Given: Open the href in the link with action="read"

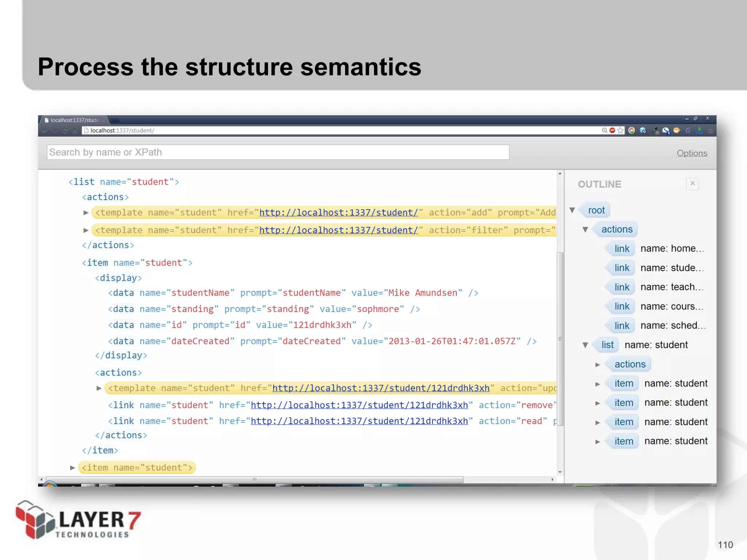Looking at the screenshot, I should point(359,421).
